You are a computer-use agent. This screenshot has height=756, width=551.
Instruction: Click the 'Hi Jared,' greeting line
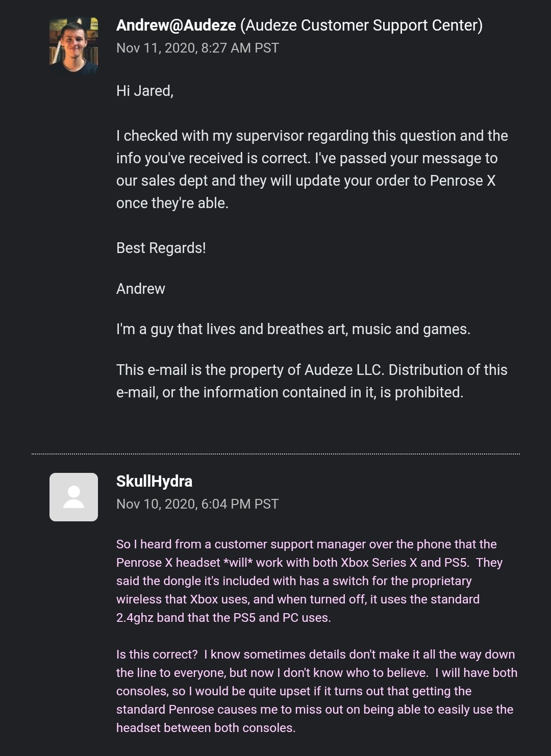point(145,91)
